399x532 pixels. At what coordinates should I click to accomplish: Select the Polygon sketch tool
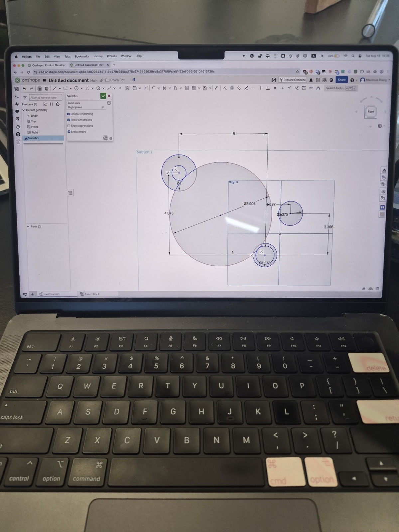98,88
